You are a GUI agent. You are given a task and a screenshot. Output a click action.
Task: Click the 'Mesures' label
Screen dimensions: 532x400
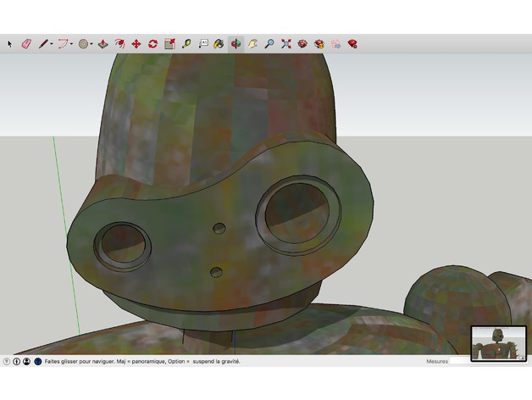pos(437,361)
